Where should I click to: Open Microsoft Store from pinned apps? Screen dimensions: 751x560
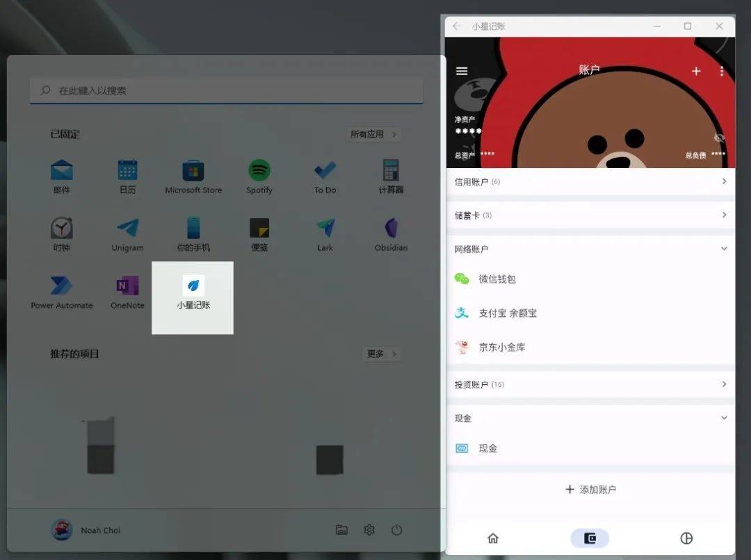click(x=193, y=176)
